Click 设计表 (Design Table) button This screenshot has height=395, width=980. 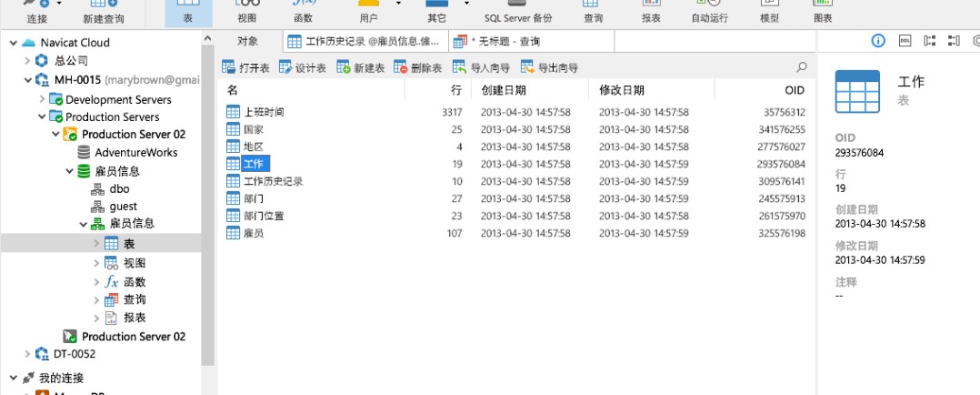303,67
